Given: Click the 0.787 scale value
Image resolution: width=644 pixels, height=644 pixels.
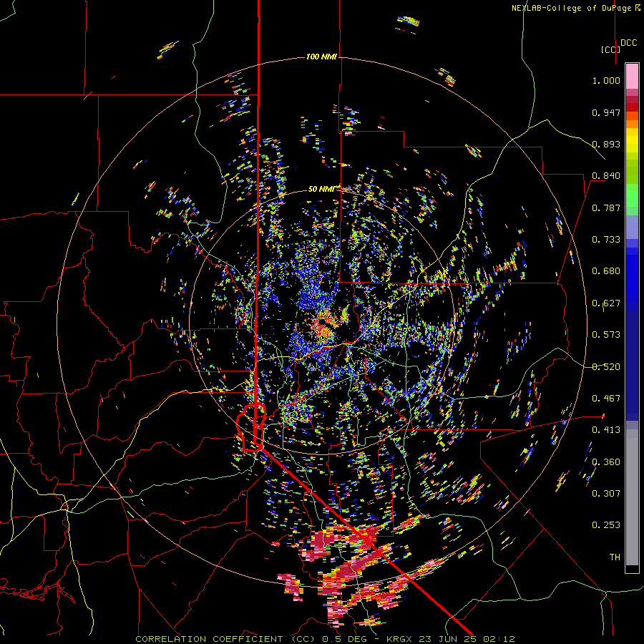Looking at the screenshot, I should point(606,208).
